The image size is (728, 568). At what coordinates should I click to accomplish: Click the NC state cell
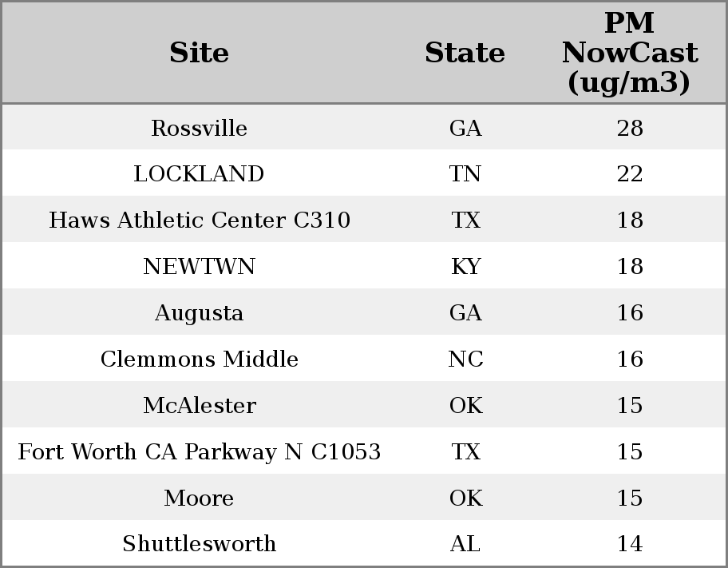465,359
